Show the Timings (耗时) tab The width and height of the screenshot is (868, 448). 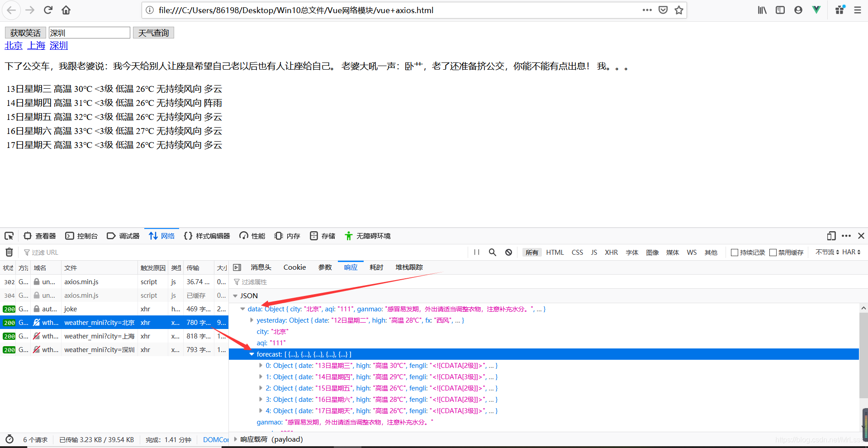tap(376, 267)
